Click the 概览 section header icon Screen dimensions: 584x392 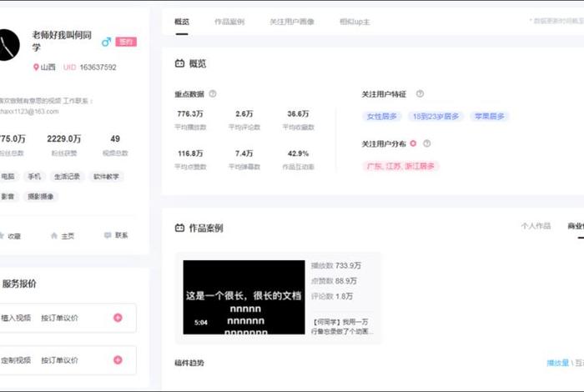(179, 63)
